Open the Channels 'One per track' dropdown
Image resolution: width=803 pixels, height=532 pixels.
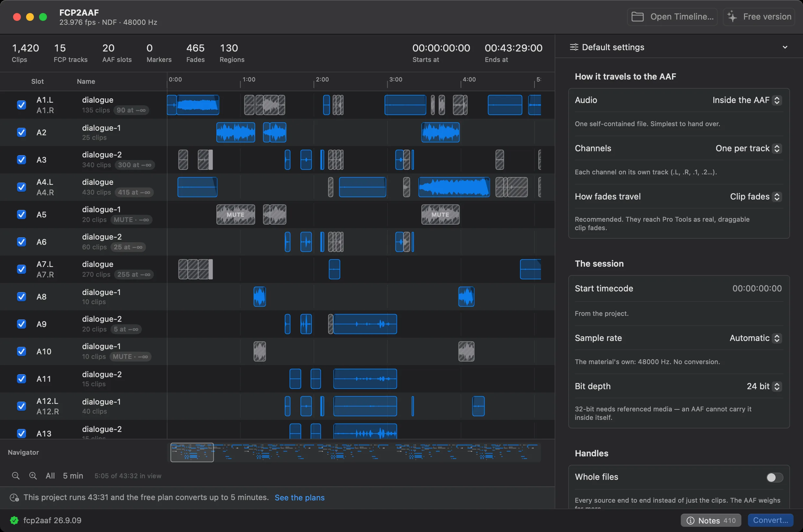coord(748,148)
